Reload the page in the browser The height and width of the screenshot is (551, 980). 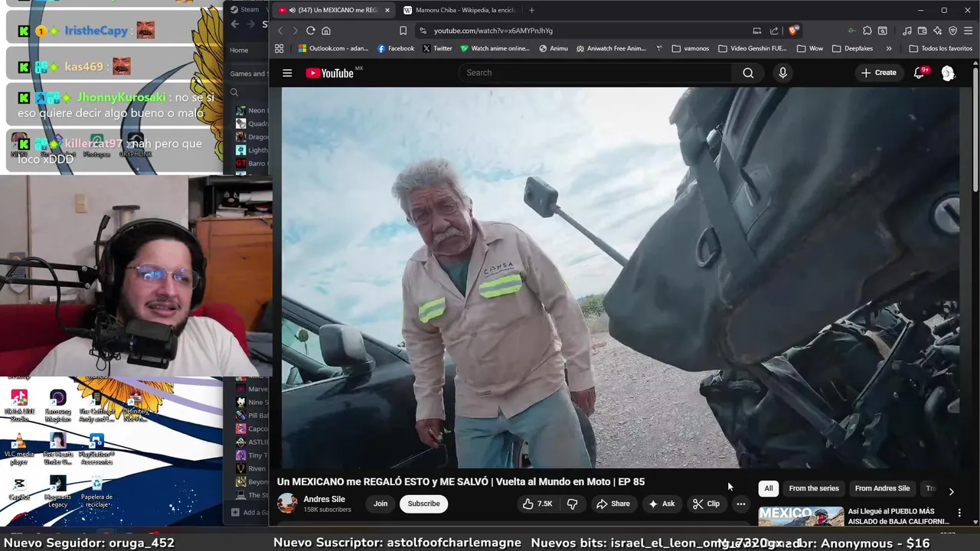point(310,31)
